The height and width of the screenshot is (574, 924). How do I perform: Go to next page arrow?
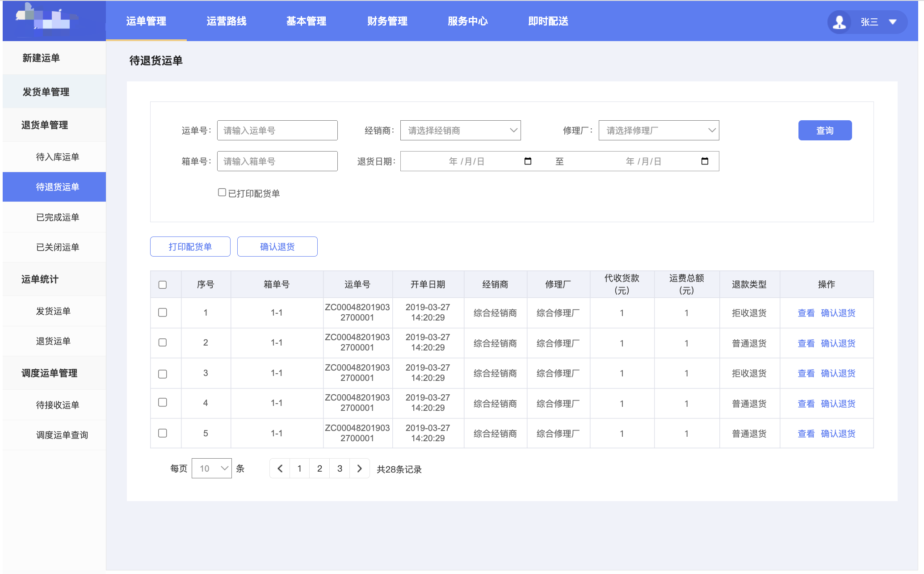coord(360,468)
